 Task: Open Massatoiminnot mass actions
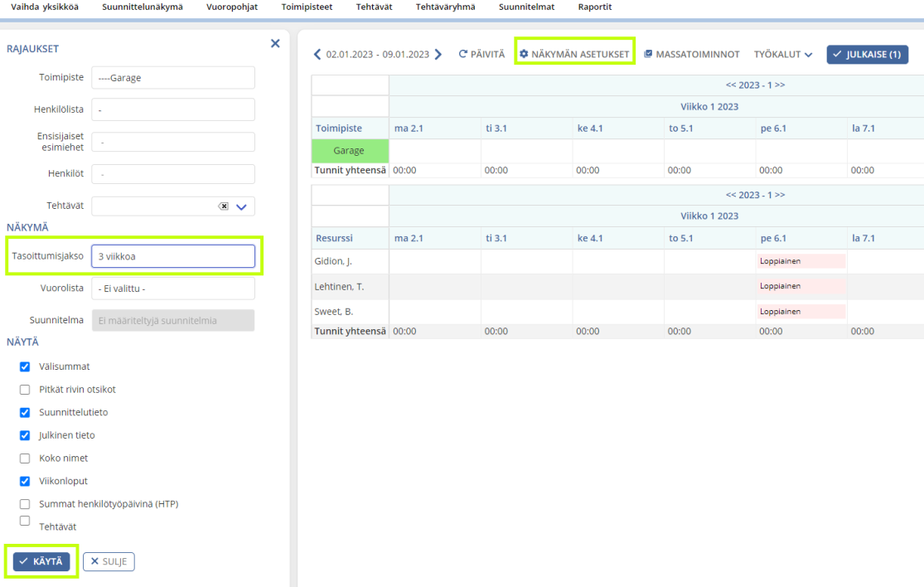(x=691, y=54)
